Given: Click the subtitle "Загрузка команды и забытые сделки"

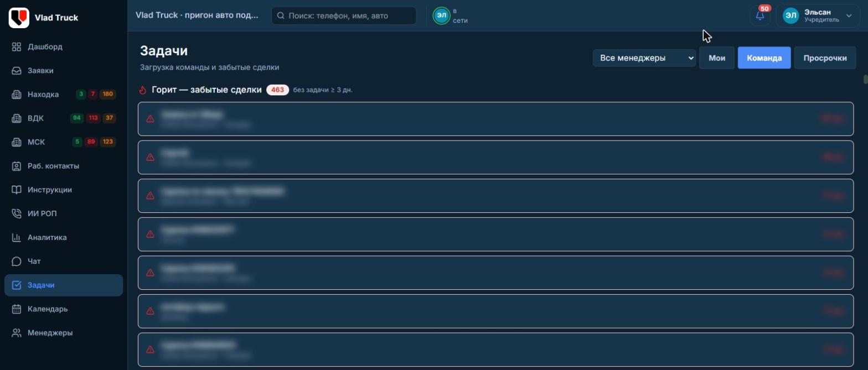Looking at the screenshot, I should point(209,67).
